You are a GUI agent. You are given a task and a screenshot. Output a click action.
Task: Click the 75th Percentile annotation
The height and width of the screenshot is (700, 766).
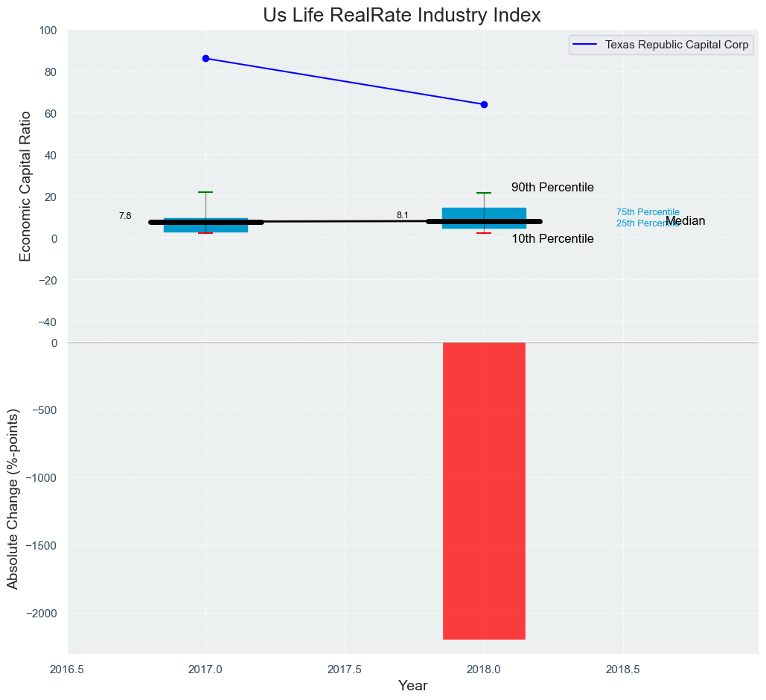648,212
